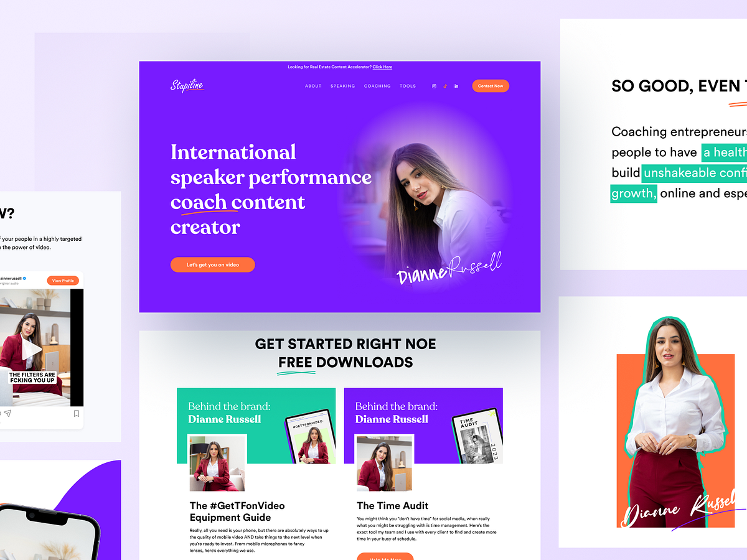The width and height of the screenshot is (747, 560).
Task: Open the Speaking menu item
Action: pos(342,86)
